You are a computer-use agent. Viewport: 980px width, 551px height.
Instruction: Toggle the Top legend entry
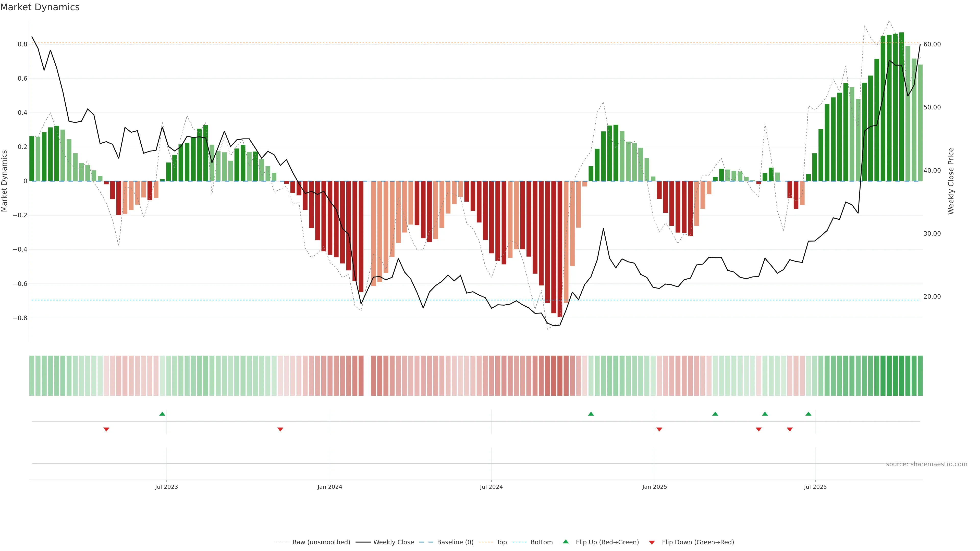point(501,542)
